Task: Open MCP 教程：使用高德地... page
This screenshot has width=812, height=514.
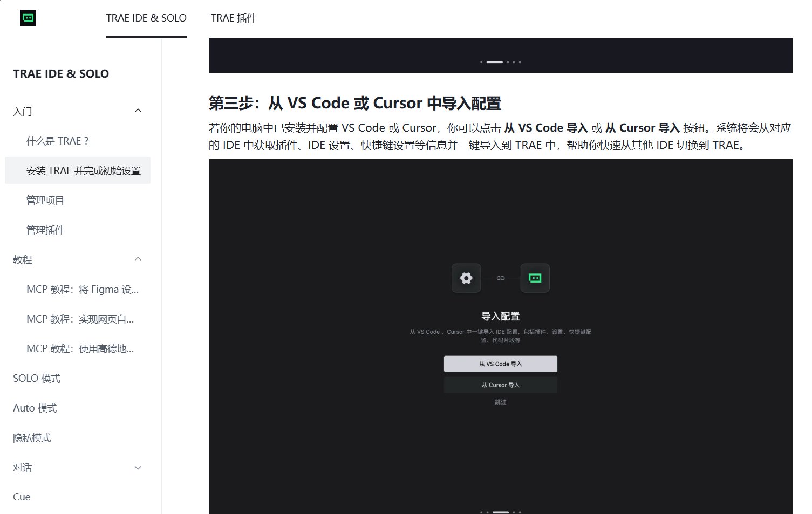Action: 80,349
